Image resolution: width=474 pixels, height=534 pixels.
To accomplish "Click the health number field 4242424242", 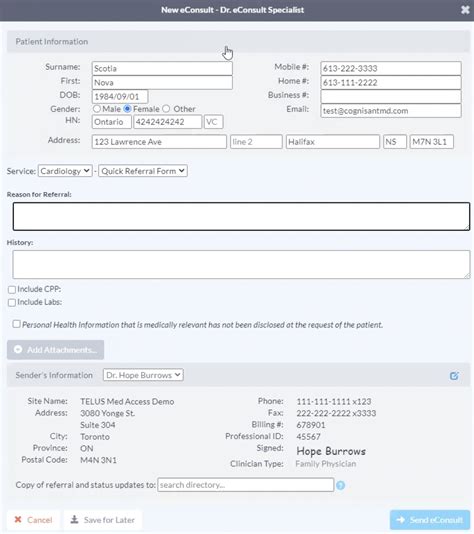I will [x=168, y=122].
